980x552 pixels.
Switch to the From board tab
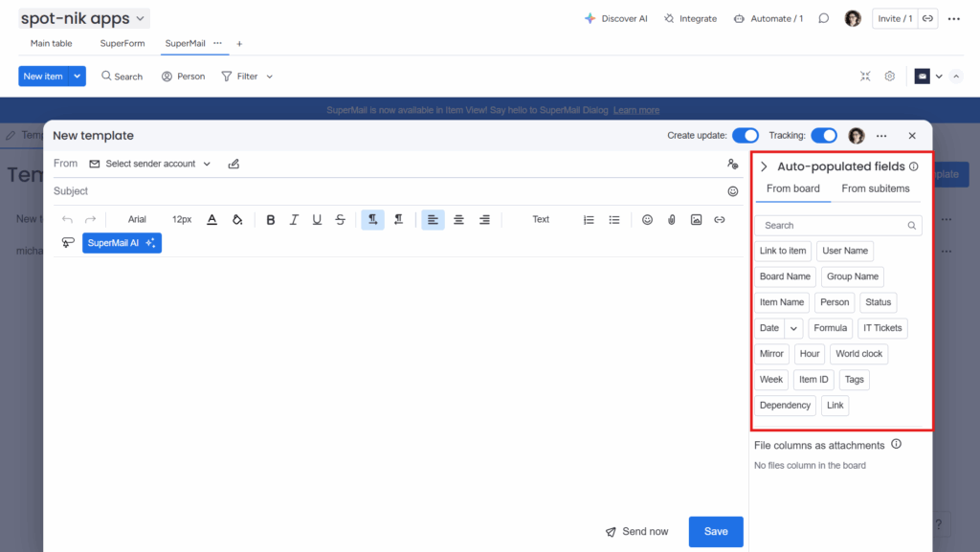pyautogui.click(x=793, y=188)
